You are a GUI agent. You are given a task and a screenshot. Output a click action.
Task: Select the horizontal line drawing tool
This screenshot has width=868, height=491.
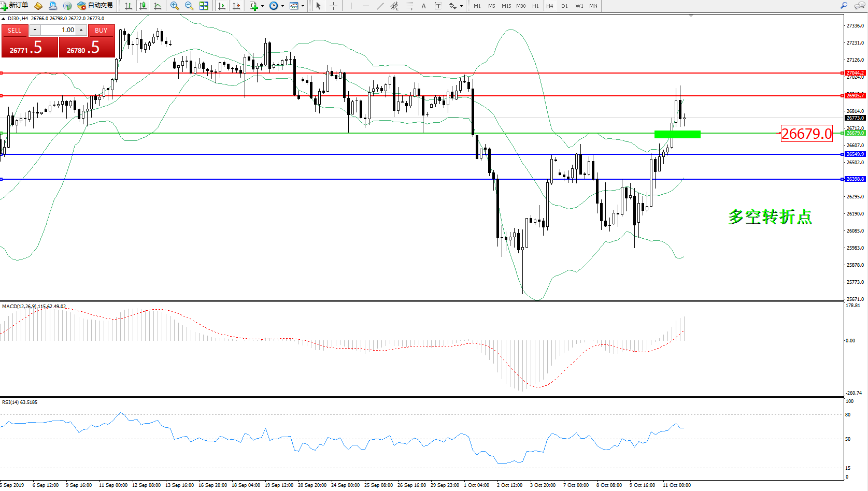(x=366, y=6)
